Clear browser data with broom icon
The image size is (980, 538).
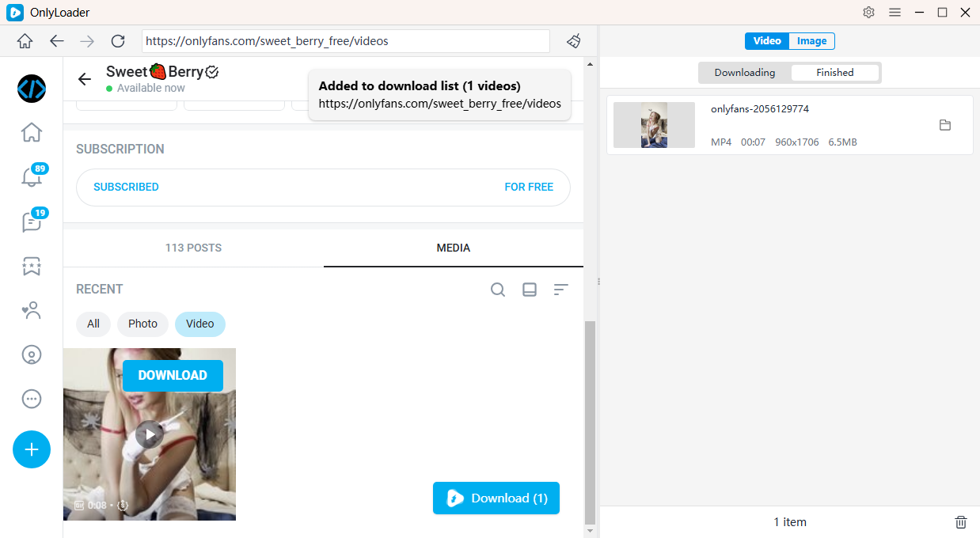tap(575, 41)
